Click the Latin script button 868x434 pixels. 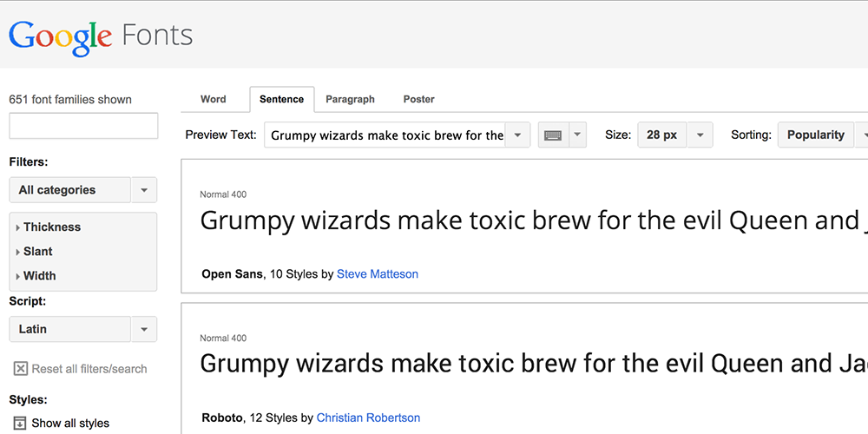click(x=70, y=329)
